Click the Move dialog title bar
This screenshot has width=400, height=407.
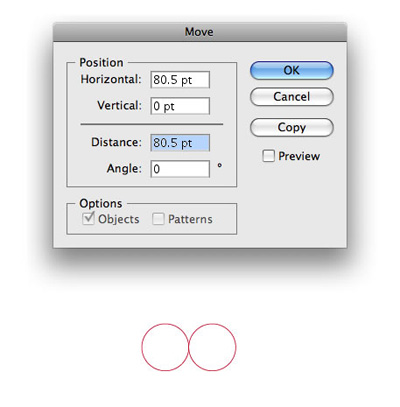200,32
